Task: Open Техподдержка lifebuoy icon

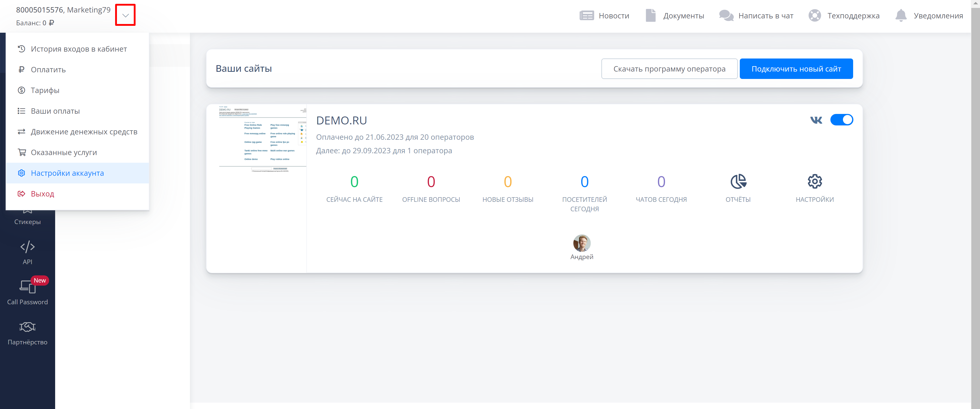Action: click(x=815, y=16)
